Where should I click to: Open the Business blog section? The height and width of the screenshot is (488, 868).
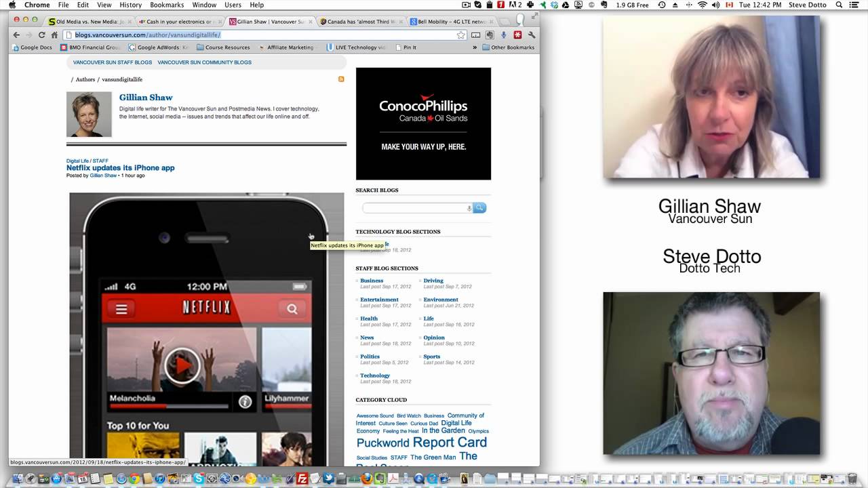[372, 281]
